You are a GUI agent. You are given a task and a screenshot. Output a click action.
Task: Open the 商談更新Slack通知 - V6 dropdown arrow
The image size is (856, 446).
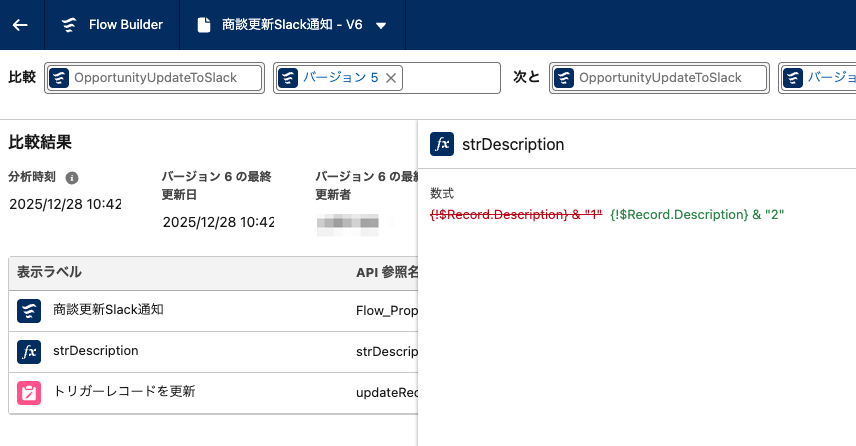click(381, 26)
